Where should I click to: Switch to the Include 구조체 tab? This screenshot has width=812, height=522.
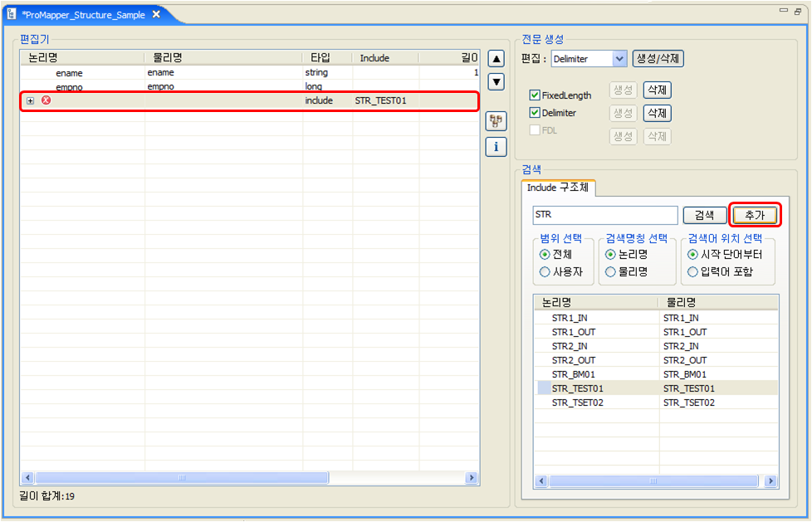pos(557,188)
